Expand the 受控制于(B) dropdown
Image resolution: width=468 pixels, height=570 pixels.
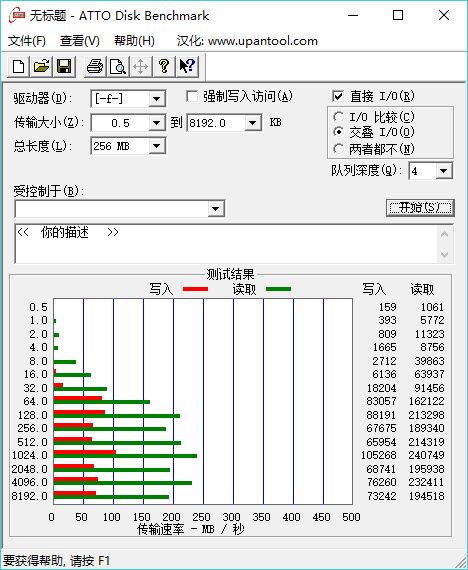[x=215, y=209]
